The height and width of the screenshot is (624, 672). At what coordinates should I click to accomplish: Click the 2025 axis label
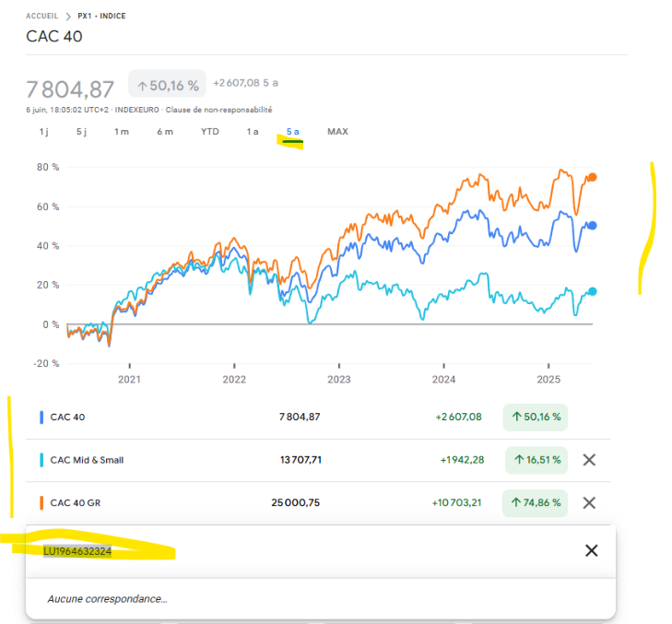[x=548, y=380]
